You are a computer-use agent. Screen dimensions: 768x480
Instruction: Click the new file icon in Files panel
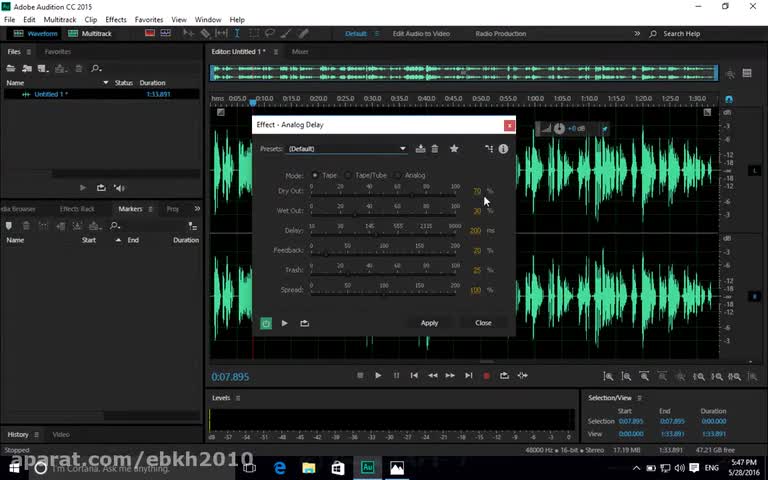click(x=43, y=69)
